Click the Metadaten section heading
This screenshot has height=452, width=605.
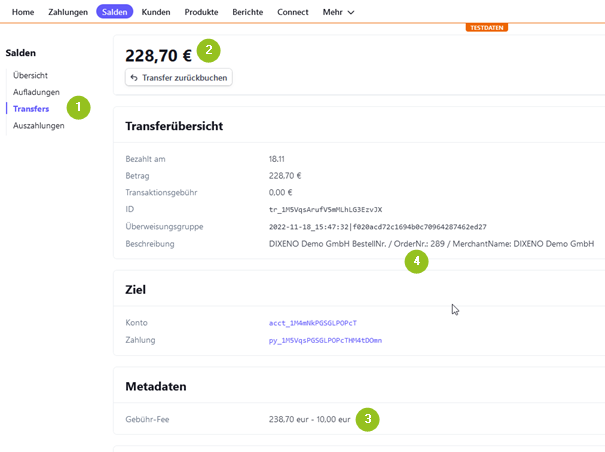click(156, 386)
